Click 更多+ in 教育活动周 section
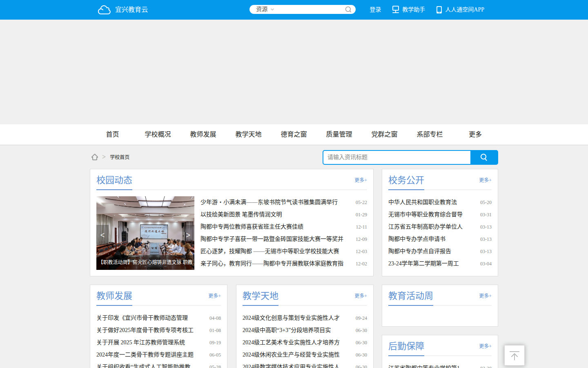588x368 pixels. [485, 296]
